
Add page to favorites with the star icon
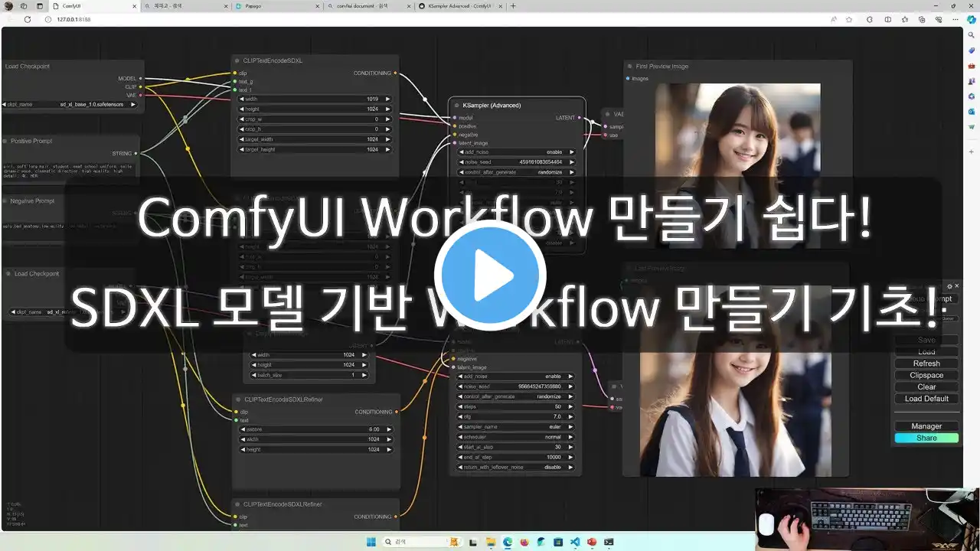[849, 19]
